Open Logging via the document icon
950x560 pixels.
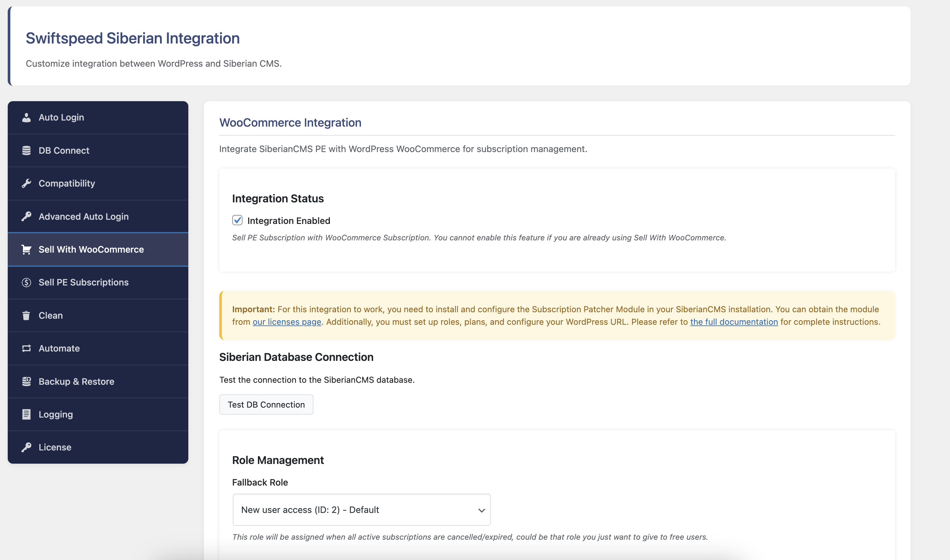[26, 414]
